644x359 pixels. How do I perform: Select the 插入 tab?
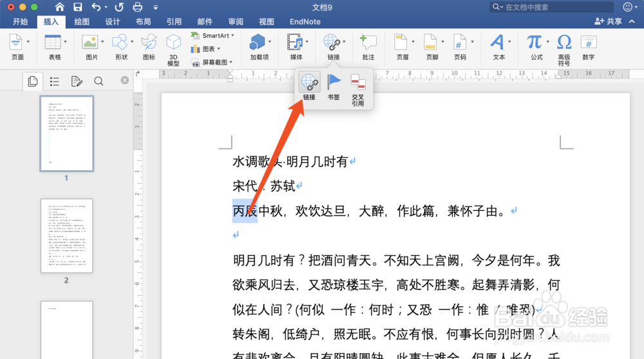(51, 22)
